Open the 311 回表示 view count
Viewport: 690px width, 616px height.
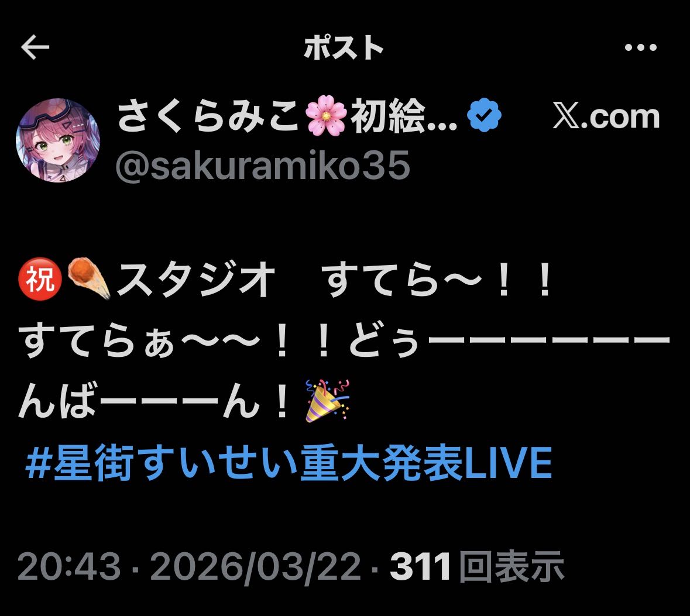(x=477, y=567)
